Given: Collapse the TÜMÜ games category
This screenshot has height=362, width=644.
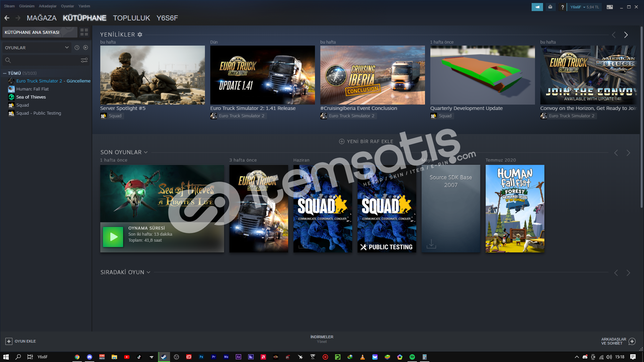Looking at the screenshot, I should pyautogui.click(x=5, y=73).
